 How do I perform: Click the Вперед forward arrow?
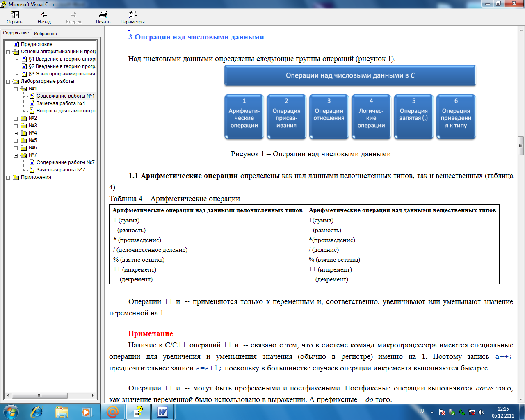(74, 15)
